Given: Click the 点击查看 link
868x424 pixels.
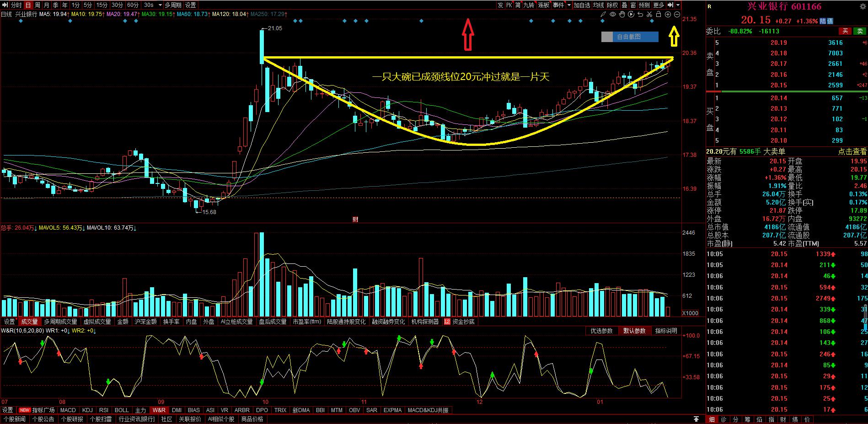Looking at the screenshot, I should tap(852, 151).
